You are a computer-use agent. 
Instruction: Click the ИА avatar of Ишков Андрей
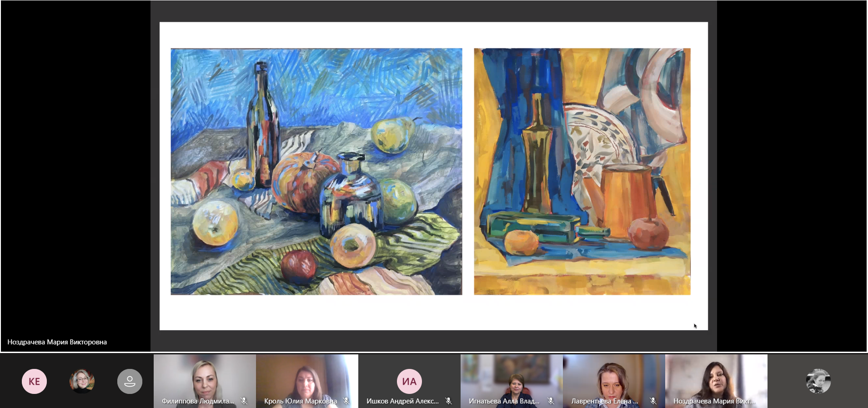tap(409, 381)
